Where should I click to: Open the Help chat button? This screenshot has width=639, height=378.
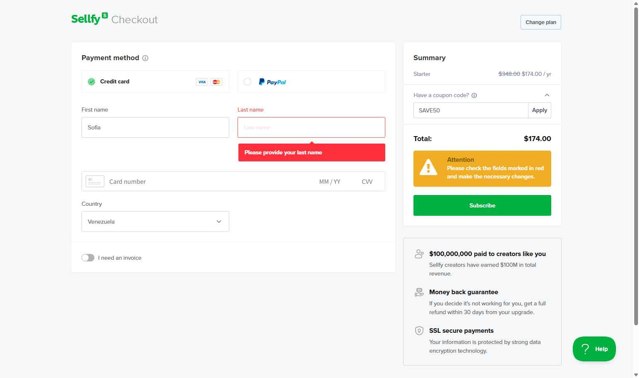pos(594,349)
